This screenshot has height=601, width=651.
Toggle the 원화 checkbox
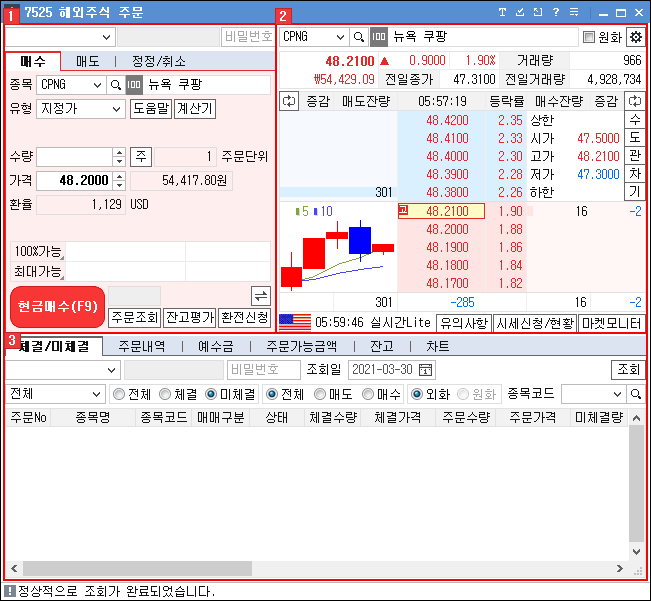(588, 37)
